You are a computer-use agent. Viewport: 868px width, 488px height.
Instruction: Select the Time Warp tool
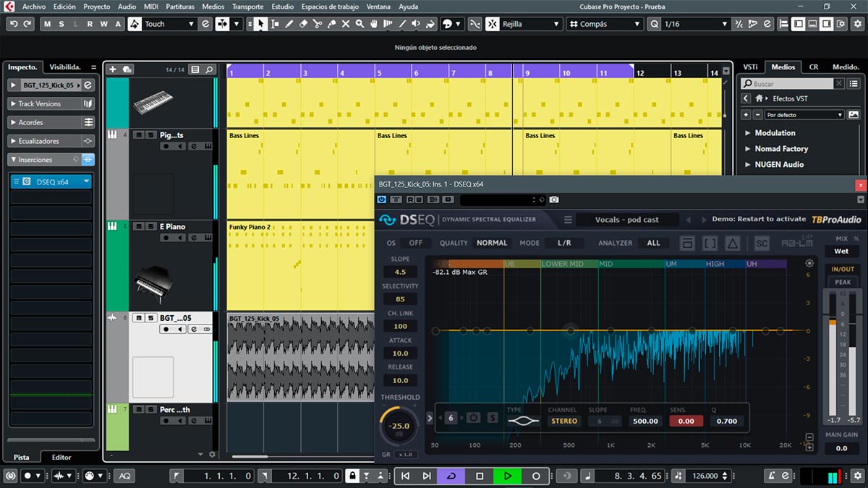point(388,24)
